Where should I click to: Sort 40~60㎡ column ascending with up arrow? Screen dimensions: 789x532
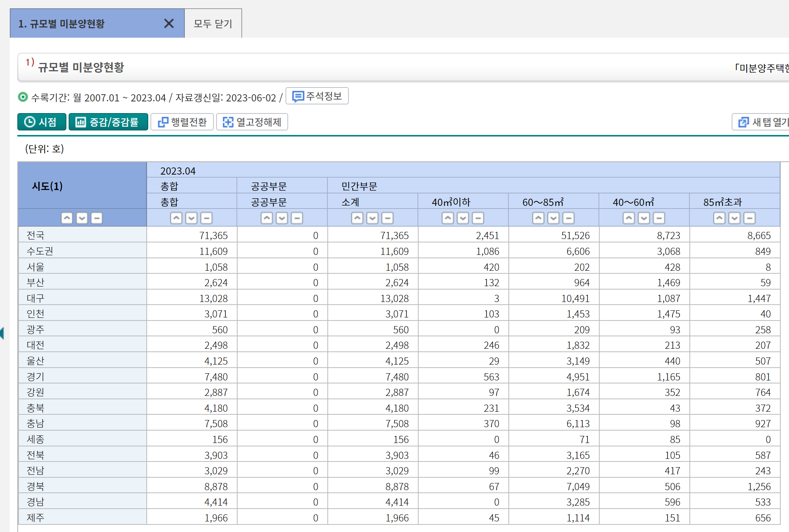click(x=629, y=218)
